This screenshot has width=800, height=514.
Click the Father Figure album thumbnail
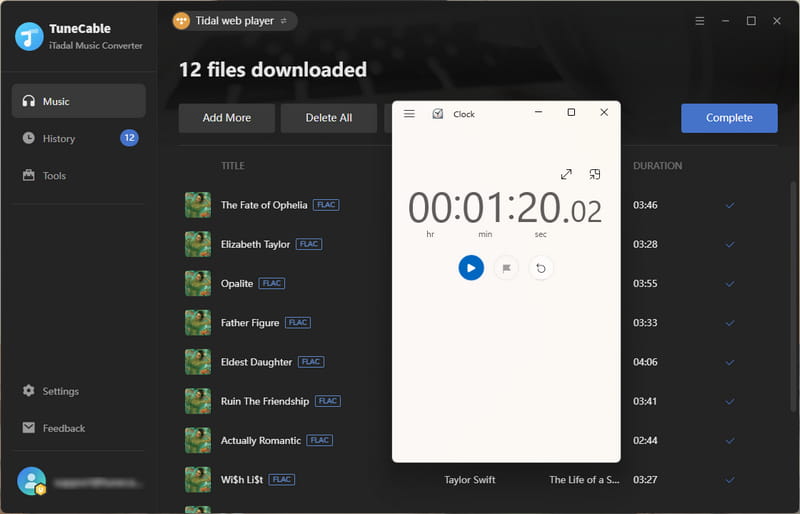(x=198, y=323)
